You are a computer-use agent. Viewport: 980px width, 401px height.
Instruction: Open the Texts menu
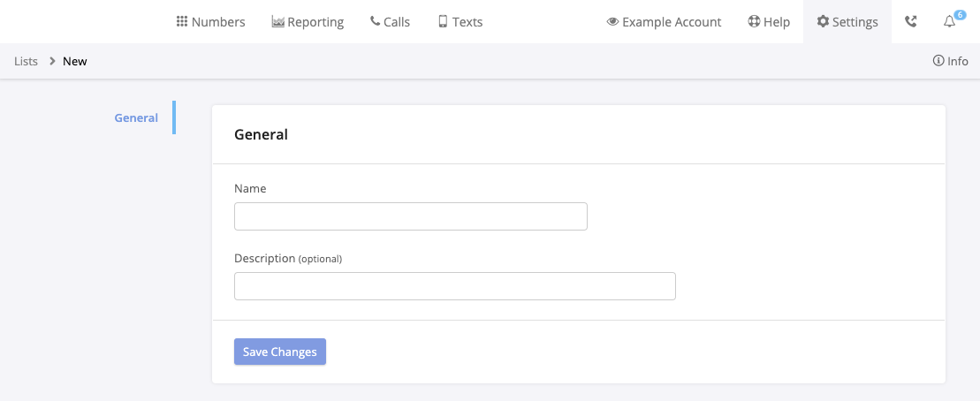[460, 22]
